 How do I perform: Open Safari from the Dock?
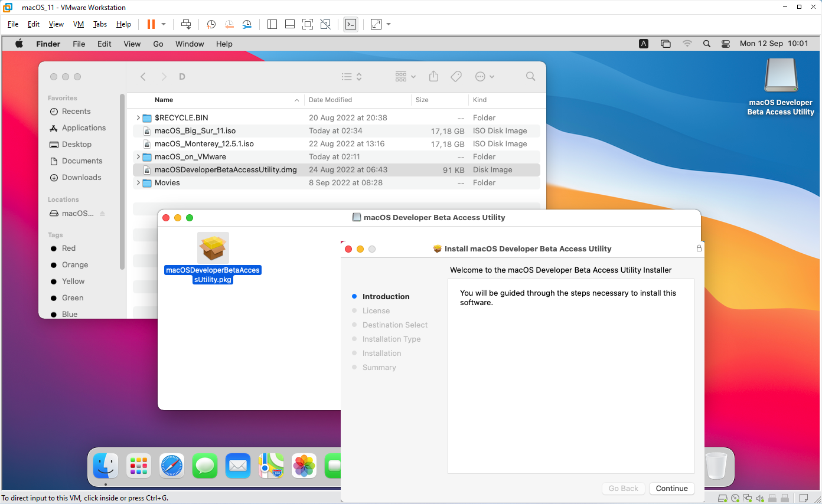coord(172,466)
